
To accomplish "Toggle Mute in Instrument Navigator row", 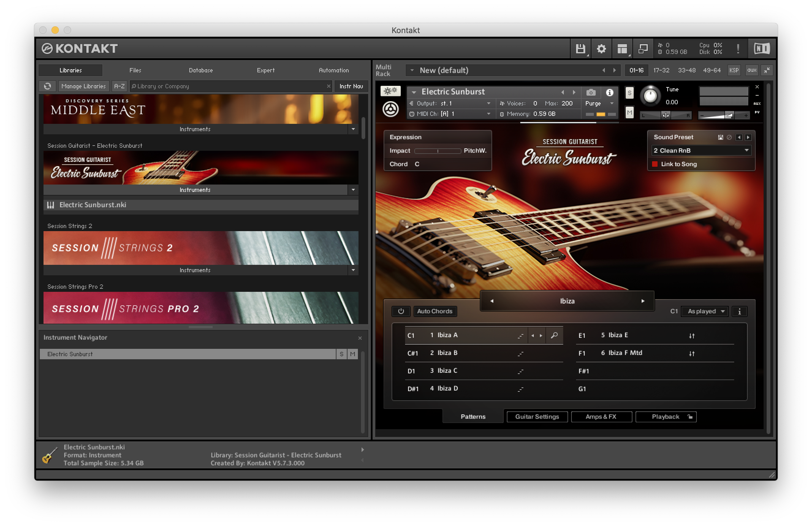I will coord(353,354).
